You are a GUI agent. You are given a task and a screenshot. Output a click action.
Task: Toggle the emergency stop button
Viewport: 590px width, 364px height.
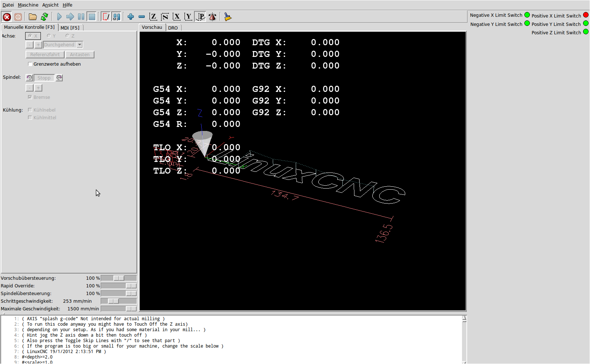[x=7, y=17]
